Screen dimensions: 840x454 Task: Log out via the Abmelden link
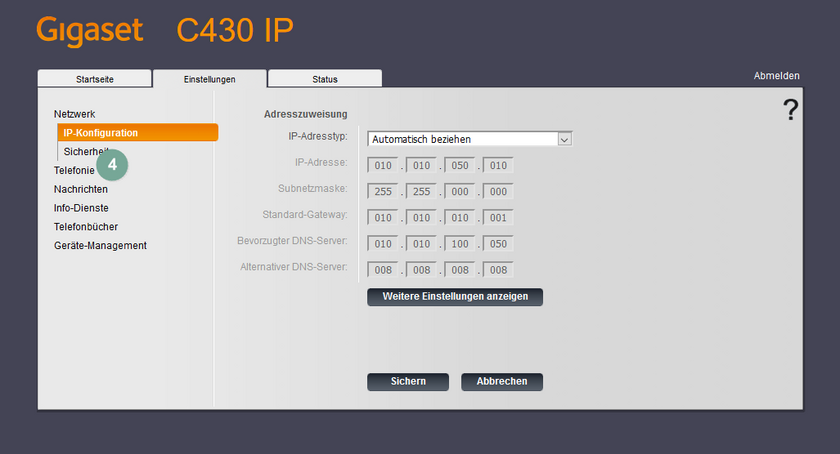[776, 76]
